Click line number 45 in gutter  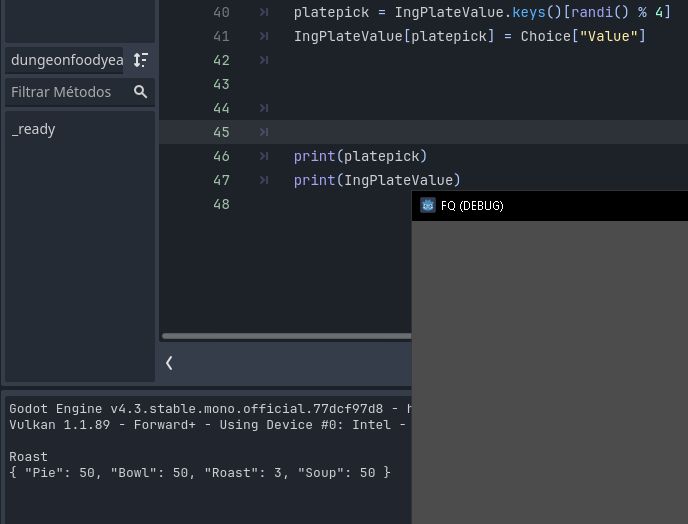click(x=221, y=132)
